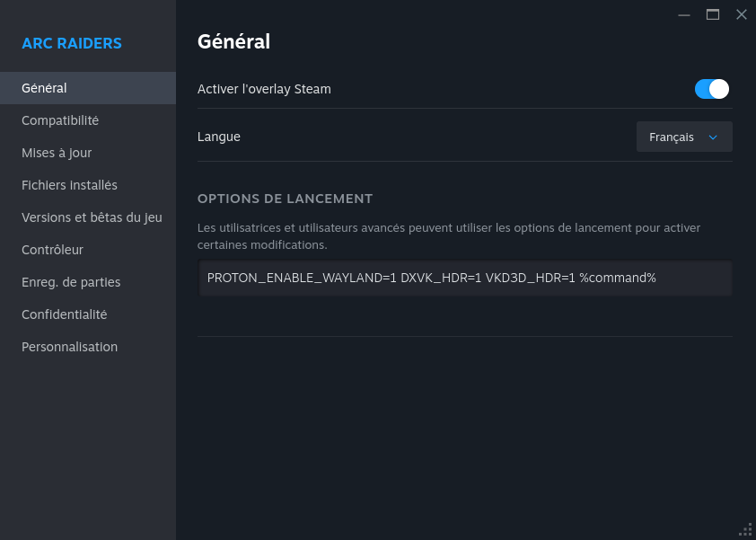756x540 pixels.
Task: Click the resize grip in window corner
Action: click(x=746, y=530)
